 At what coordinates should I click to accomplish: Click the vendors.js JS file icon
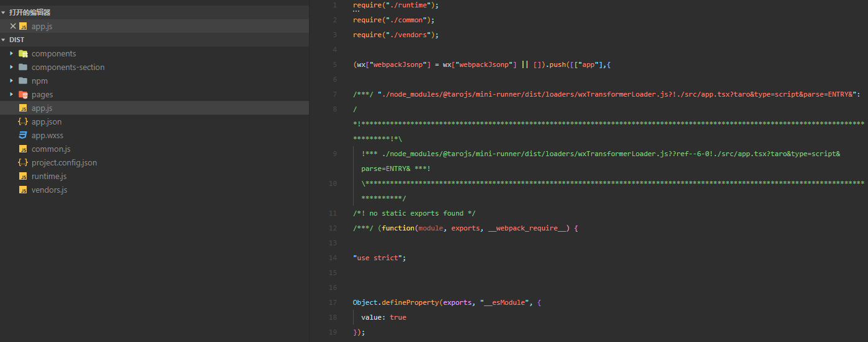coord(23,190)
